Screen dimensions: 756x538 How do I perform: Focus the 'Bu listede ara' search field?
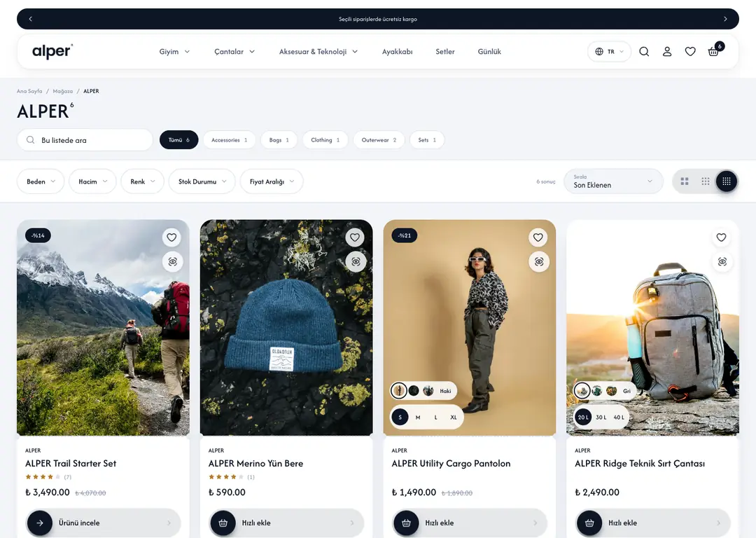pyautogui.click(x=85, y=140)
